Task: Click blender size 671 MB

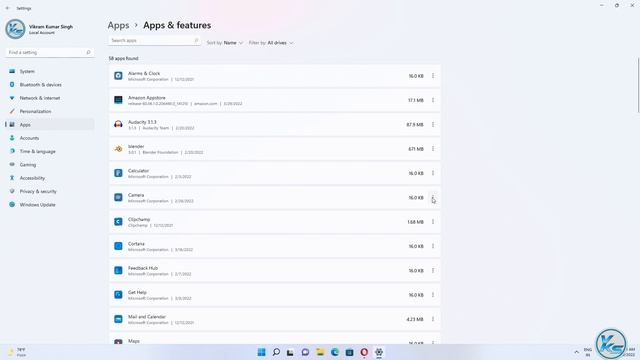Action: (x=416, y=149)
